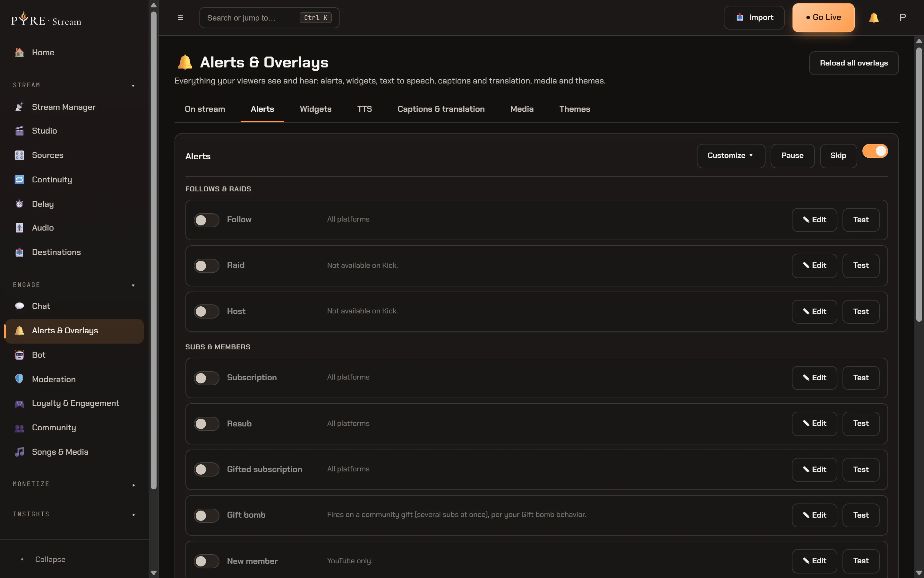Expand the MONETIZE sidebar section
The width and height of the screenshot is (924, 578).
click(x=134, y=485)
